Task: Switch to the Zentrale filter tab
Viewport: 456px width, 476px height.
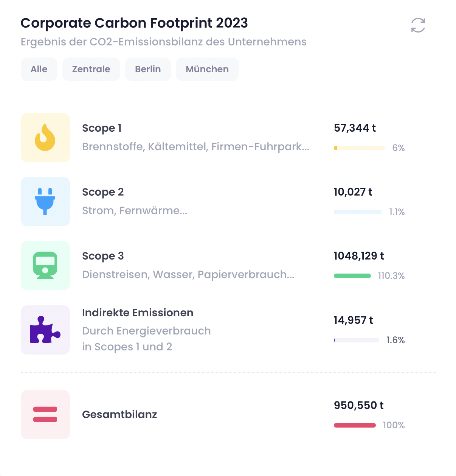Action: (91, 69)
